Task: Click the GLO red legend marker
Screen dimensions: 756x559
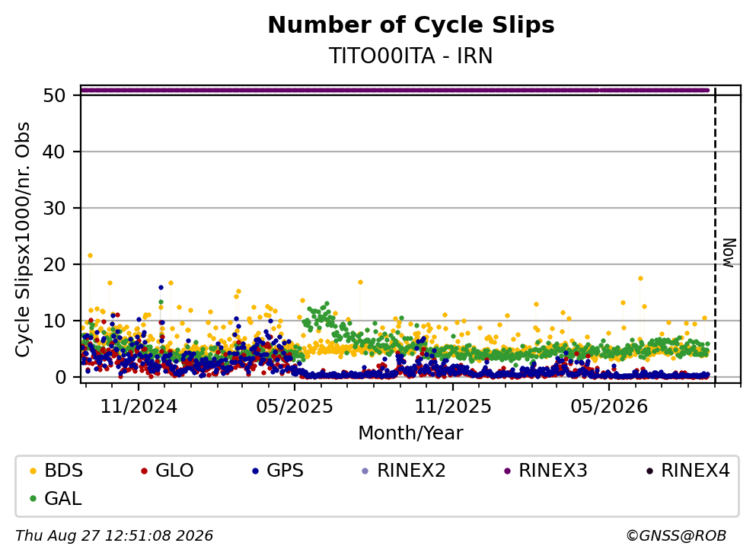Action: click(144, 471)
